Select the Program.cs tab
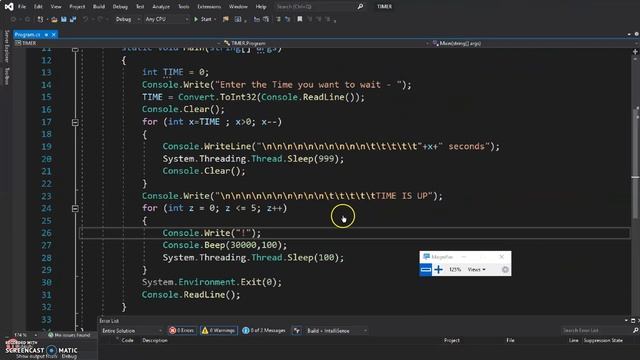640x360 pixels. (28, 35)
